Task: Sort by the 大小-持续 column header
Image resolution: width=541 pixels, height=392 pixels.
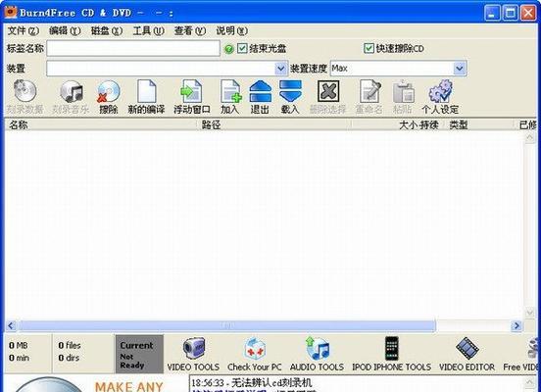Action: click(398, 124)
